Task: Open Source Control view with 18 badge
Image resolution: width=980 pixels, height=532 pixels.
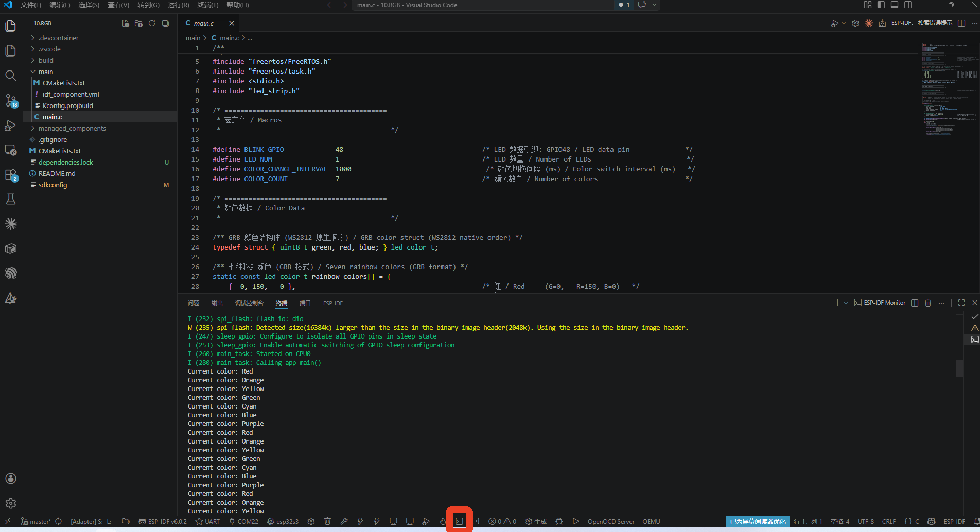Action: 11,100
